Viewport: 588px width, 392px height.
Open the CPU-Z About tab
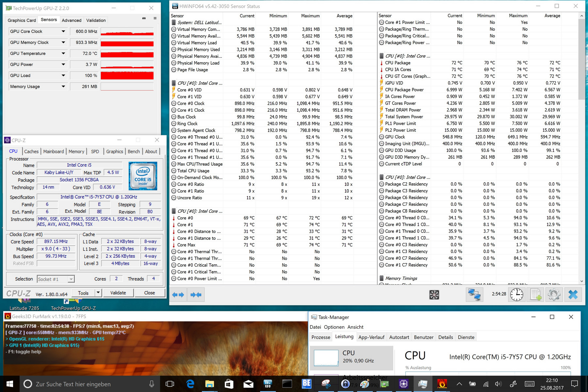tap(151, 151)
